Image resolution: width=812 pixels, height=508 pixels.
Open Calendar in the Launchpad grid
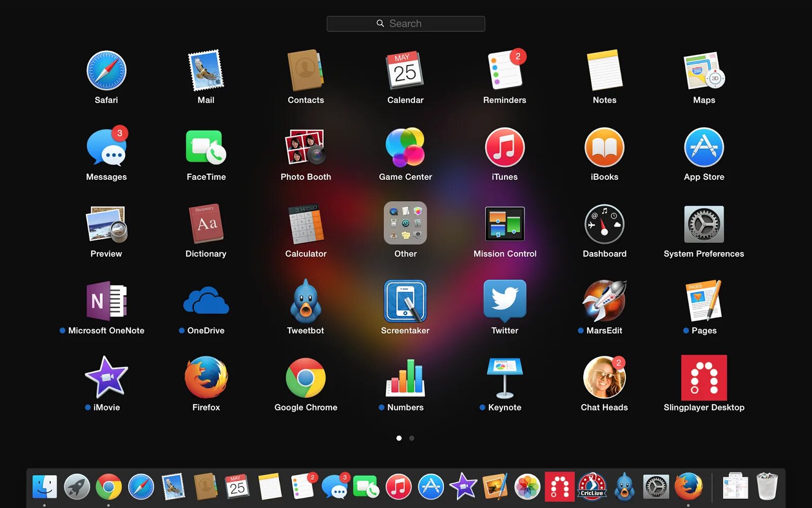405,71
